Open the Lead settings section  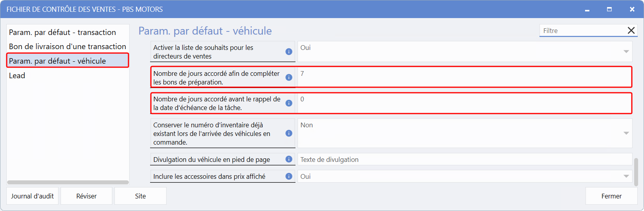[17, 75]
